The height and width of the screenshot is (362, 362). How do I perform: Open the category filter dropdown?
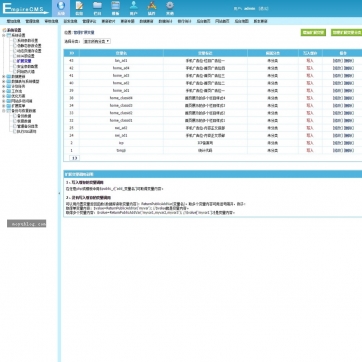97,41
